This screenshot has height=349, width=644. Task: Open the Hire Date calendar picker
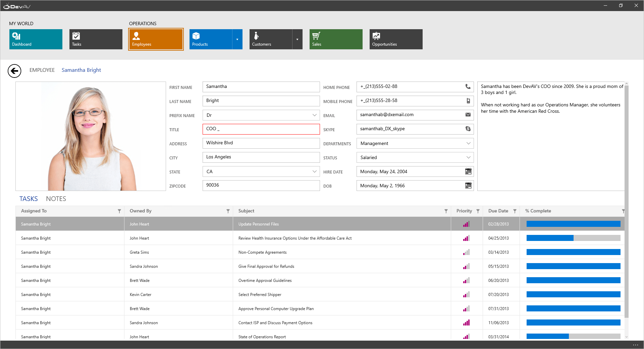[x=468, y=171]
